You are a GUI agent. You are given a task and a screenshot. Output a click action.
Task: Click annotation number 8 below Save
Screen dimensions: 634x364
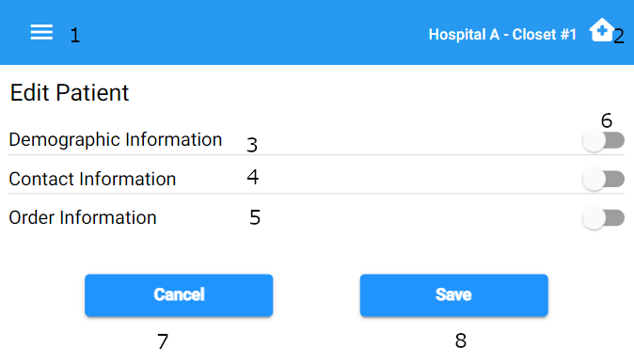tap(461, 340)
